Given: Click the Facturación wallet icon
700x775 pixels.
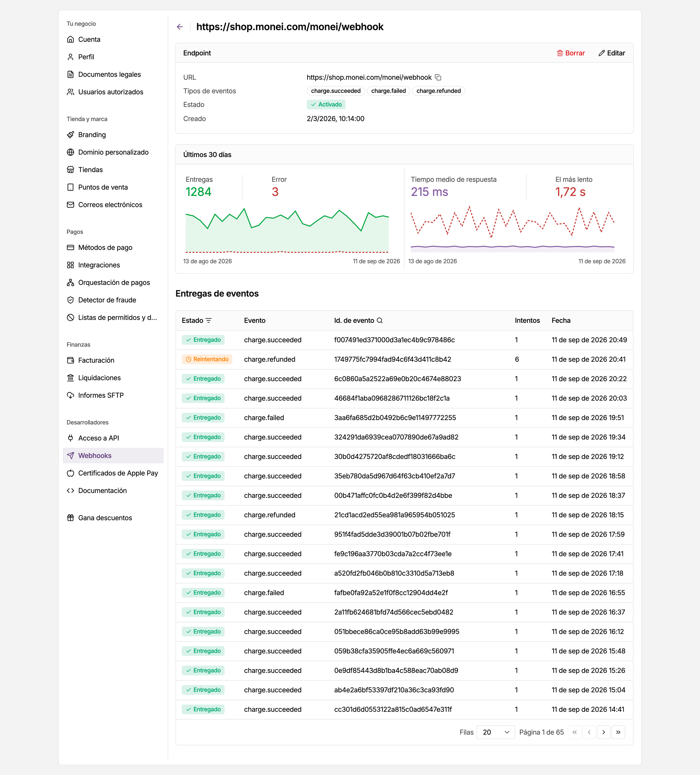Looking at the screenshot, I should coord(70,361).
